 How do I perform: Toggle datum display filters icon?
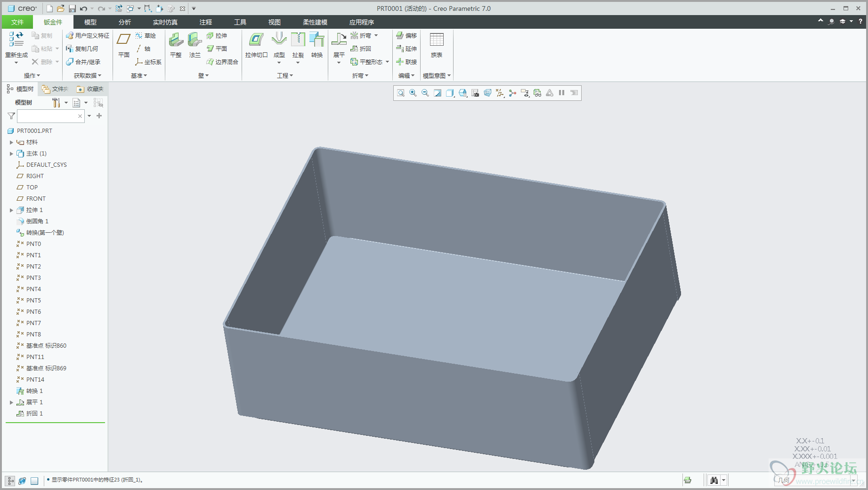click(x=500, y=93)
